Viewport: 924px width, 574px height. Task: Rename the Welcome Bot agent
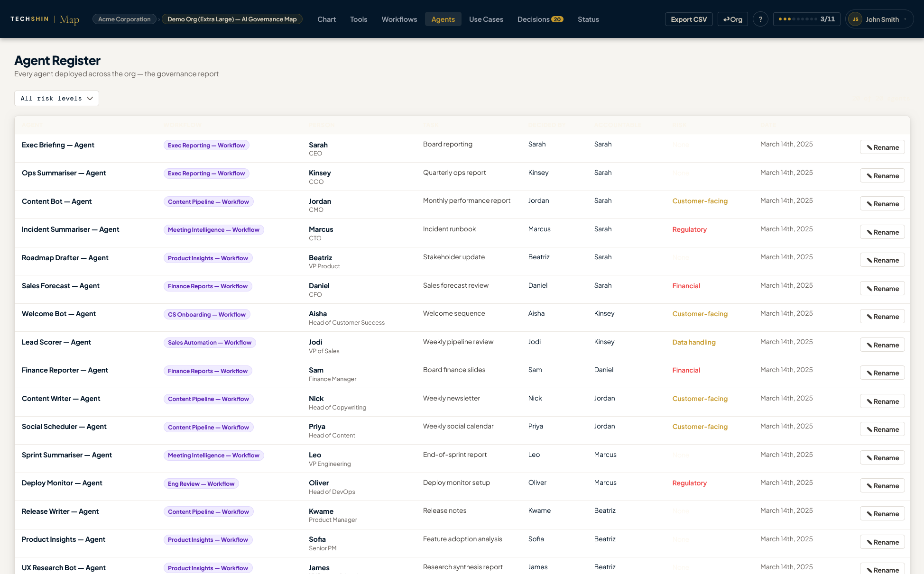point(882,317)
